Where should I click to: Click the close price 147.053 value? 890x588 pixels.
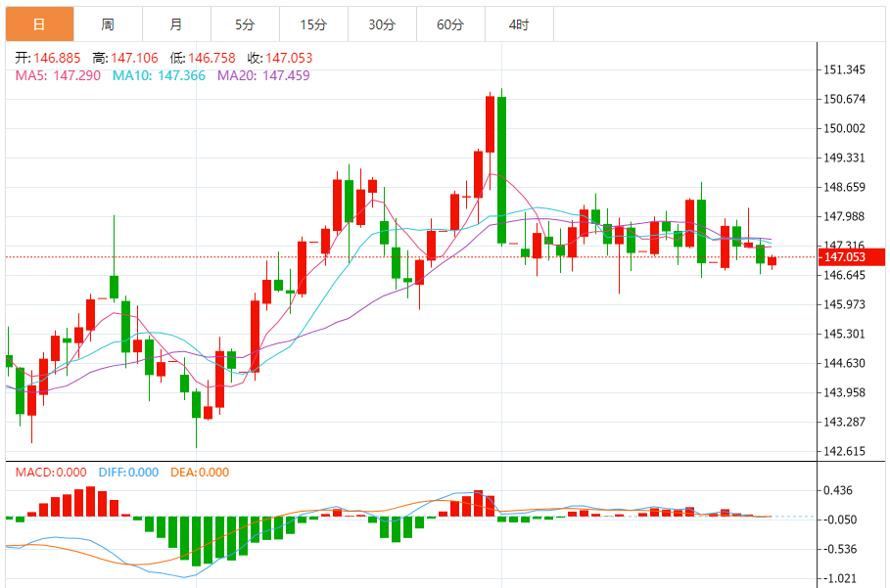click(289, 58)
